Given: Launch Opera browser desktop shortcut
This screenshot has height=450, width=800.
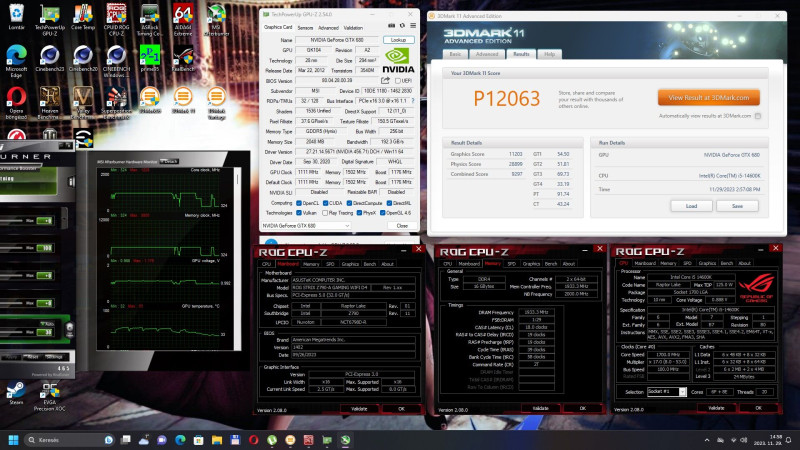Looking at the screenshot, I should click(16, 103).
